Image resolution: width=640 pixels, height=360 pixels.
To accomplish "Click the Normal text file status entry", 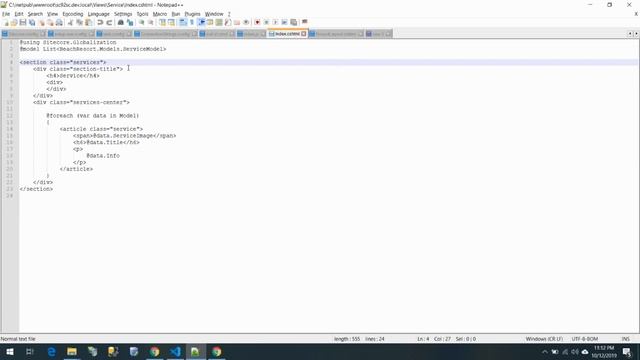I will 18,339.
